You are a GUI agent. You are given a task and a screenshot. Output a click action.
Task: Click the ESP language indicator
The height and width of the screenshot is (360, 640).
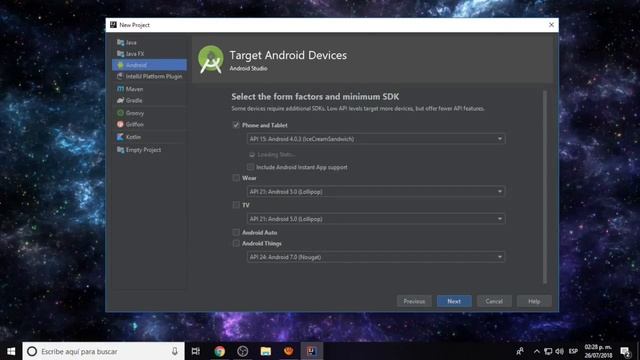(573, 351)
